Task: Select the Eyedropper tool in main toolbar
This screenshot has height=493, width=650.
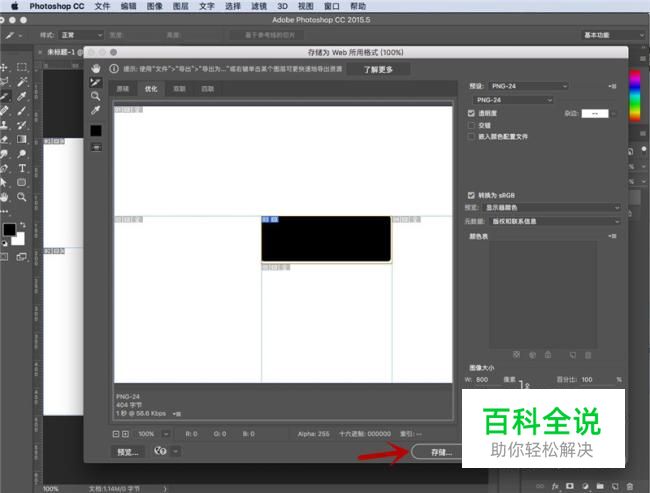Action: (x=22, y=96)
